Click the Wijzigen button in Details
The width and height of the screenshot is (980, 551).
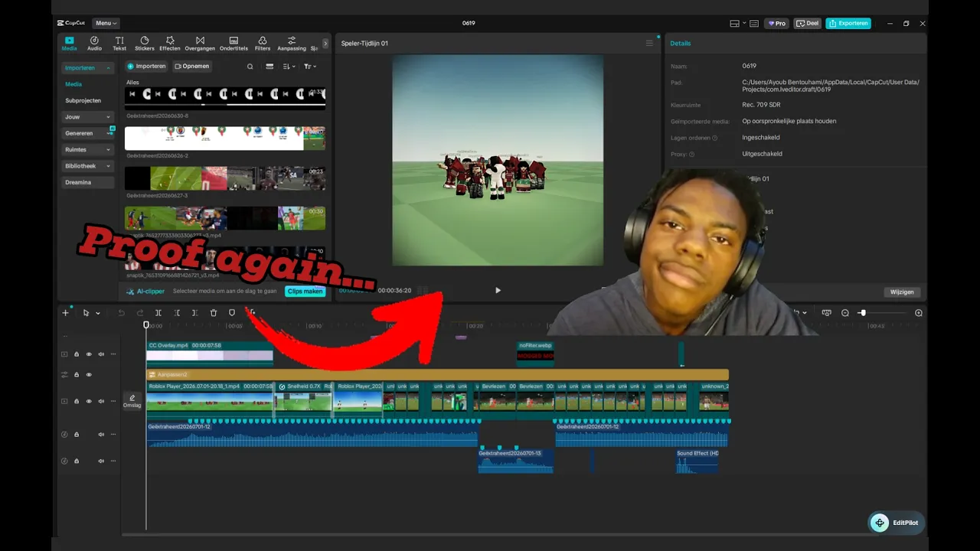(902, 292)
